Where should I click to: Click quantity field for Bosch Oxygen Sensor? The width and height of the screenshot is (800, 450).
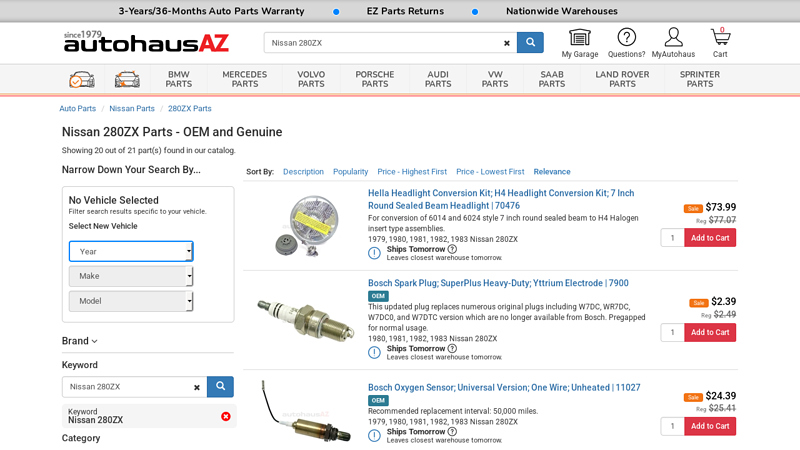click(x=672, y=426)
